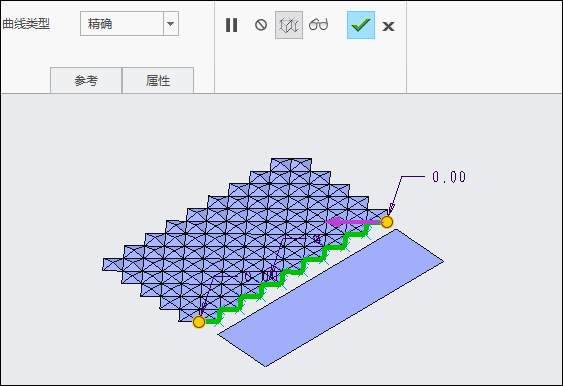Screen dimensions: 563x386
Task: Pause the current feature tool
Action: 232,25
